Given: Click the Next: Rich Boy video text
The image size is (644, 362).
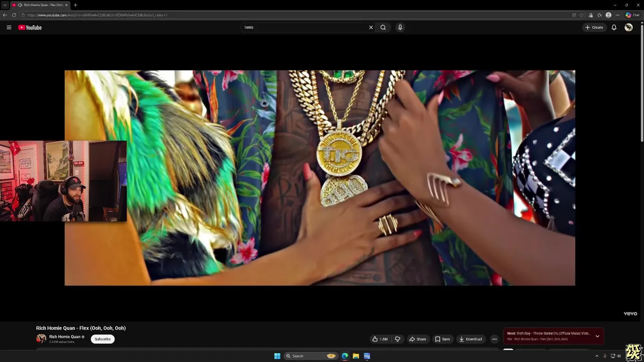Looking at the screenshot, I should (548, 333).
